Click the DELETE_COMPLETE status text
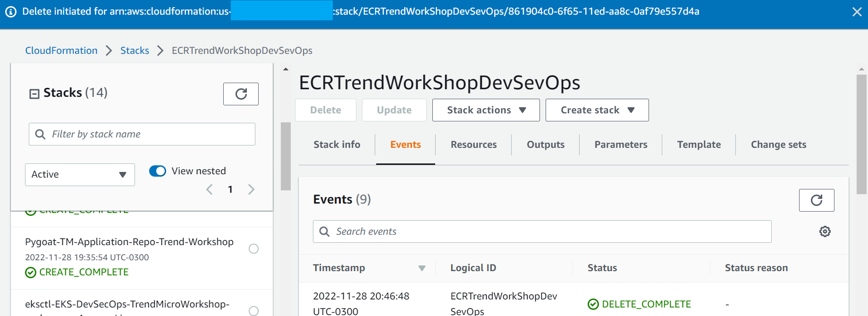The image size is (868, 316). tap(647, 304)
